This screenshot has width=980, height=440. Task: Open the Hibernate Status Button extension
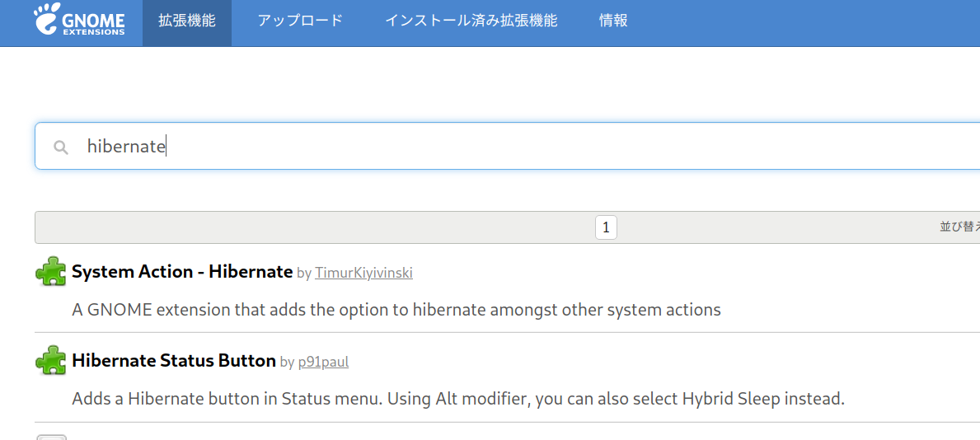[173, 361]
